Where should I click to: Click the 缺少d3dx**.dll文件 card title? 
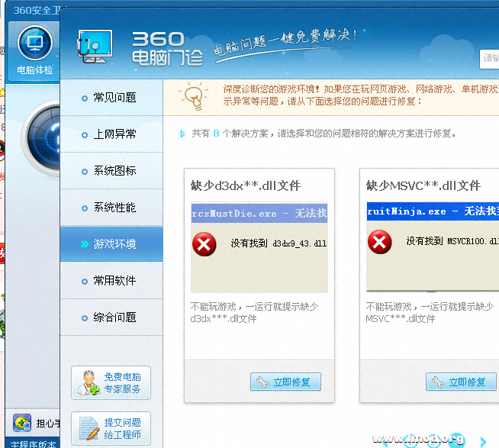(x=246, y=185)
